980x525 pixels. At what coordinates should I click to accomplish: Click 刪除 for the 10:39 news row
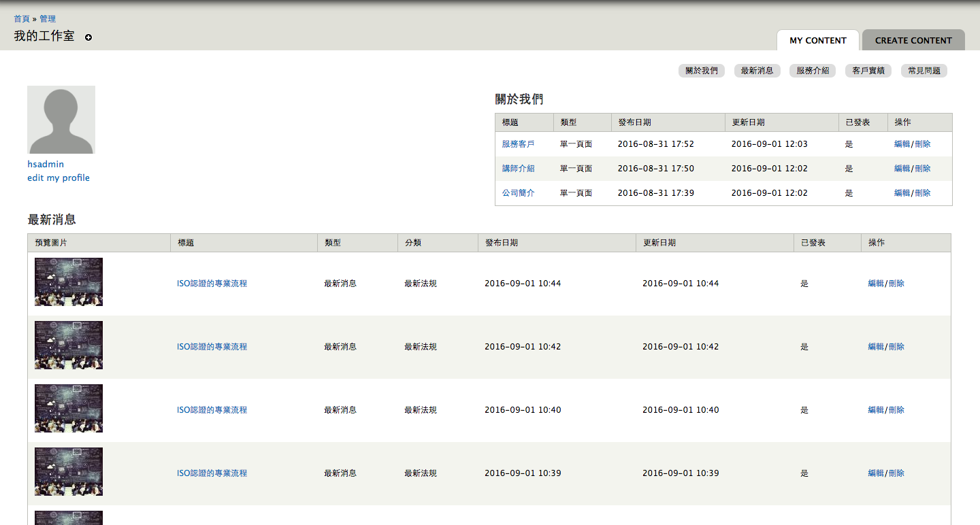click(896, 473)
